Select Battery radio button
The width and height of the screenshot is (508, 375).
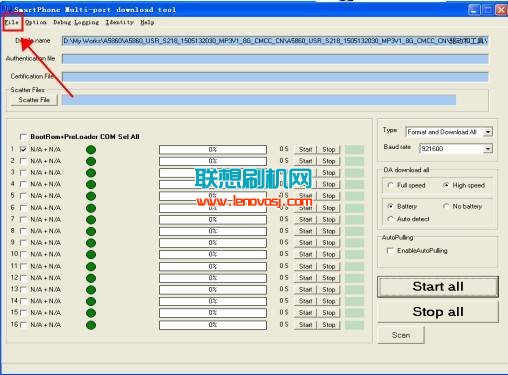click(390, 206)
